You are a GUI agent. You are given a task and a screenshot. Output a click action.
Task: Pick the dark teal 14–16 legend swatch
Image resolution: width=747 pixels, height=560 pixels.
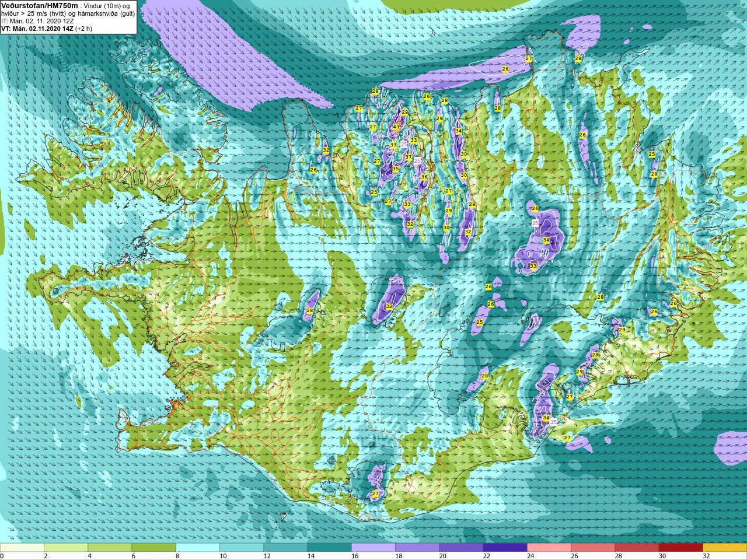click(x=330, y=548)
